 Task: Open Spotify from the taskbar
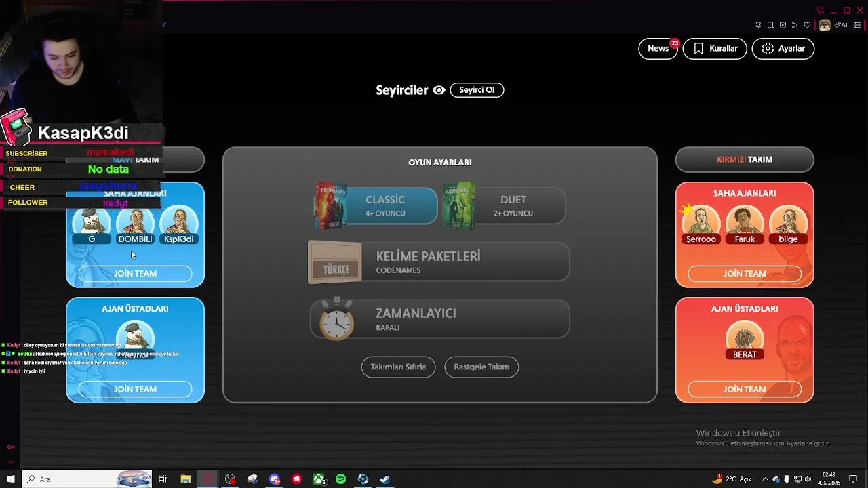point(341,479)
